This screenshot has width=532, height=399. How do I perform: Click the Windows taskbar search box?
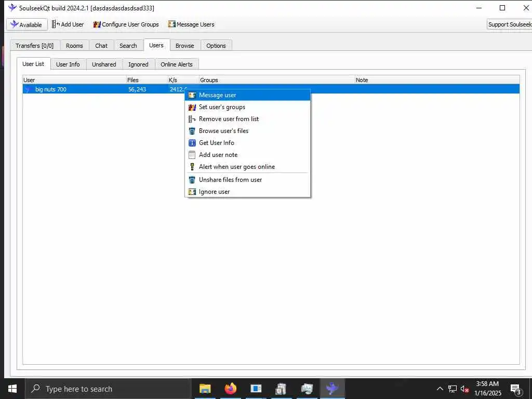(x=108, y=389)
